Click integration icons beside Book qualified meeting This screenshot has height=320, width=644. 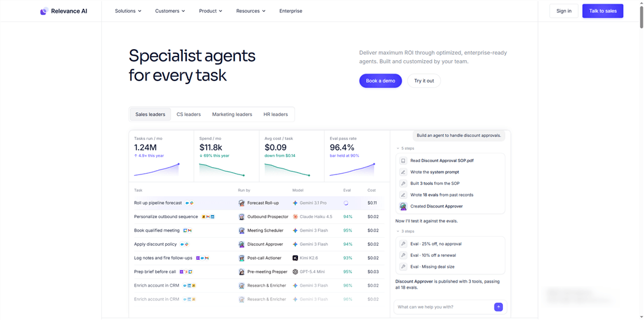click(x=188, y=231)
